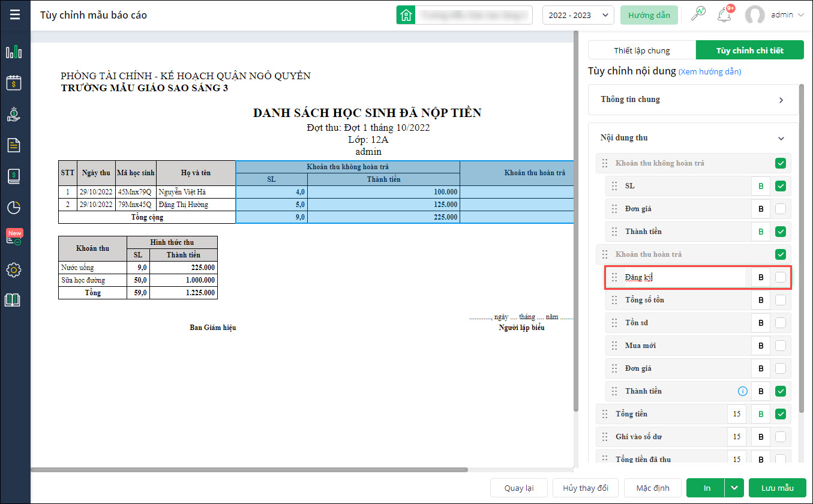Image resolution: width=813 pixels, height=504 pixels.
Task: Click the Lưu mẫu button
Action: (x=777, y=488)
